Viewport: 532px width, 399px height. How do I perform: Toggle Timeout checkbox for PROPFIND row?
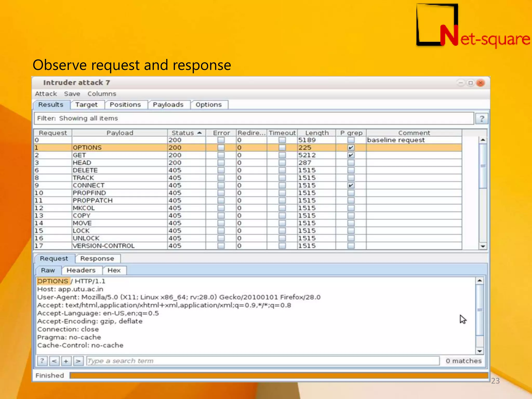coord(282,193)
